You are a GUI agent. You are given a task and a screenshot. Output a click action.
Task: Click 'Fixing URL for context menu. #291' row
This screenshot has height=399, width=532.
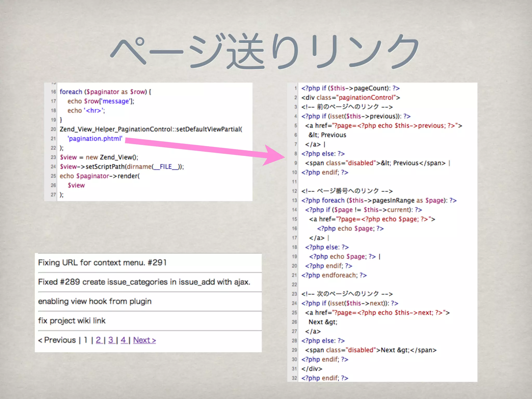coord(102,263)
